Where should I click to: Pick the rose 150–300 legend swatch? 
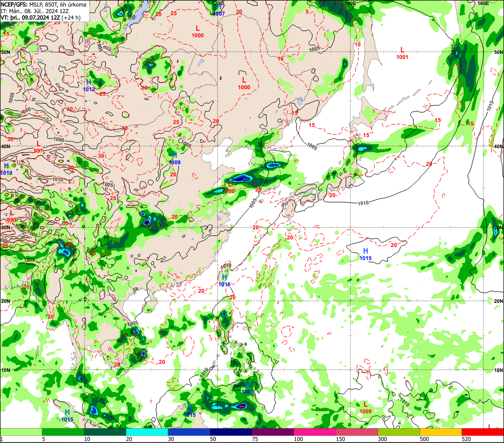(357, 432)
